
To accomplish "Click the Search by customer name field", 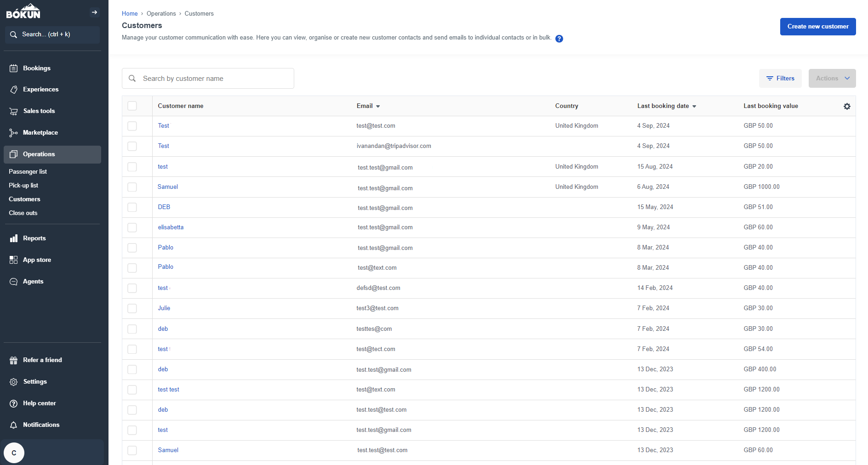I will pos(208,78).
